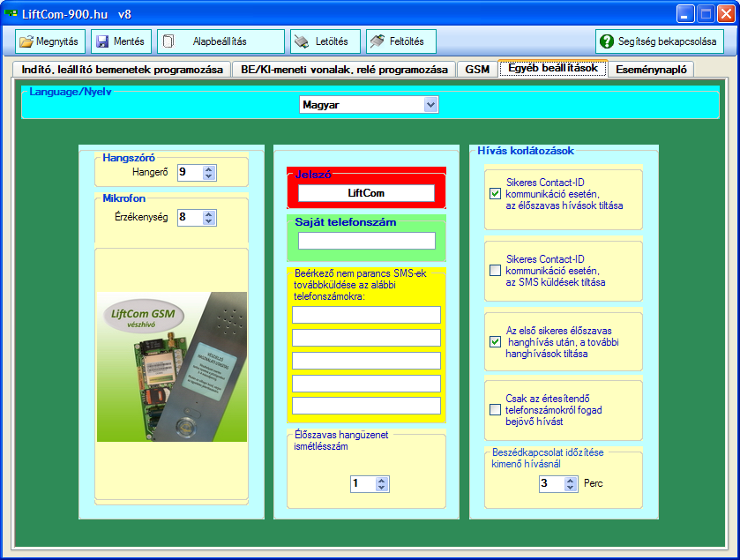
Task: Increase the Élőszavas hangüzenet ismétlésszám value
Action: (x=381, y=481)
